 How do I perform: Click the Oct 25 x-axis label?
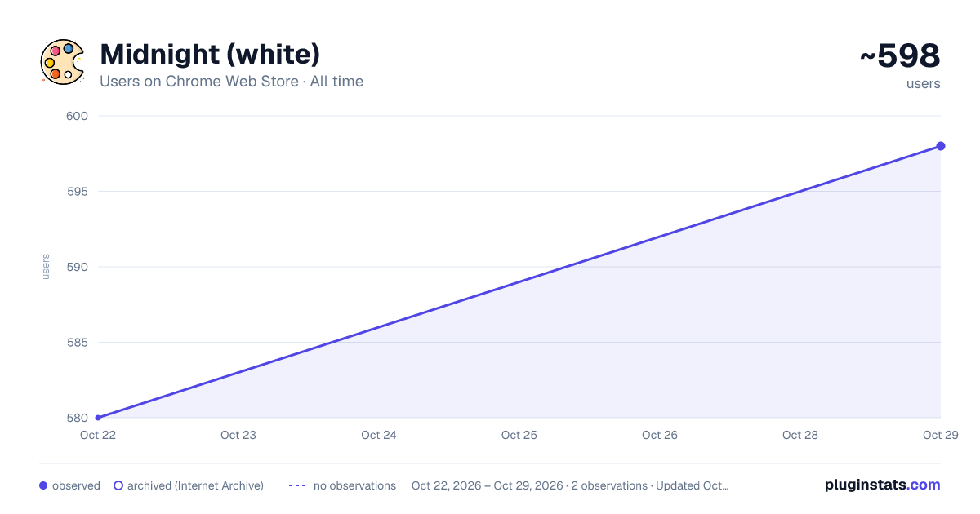coord(519,435)
